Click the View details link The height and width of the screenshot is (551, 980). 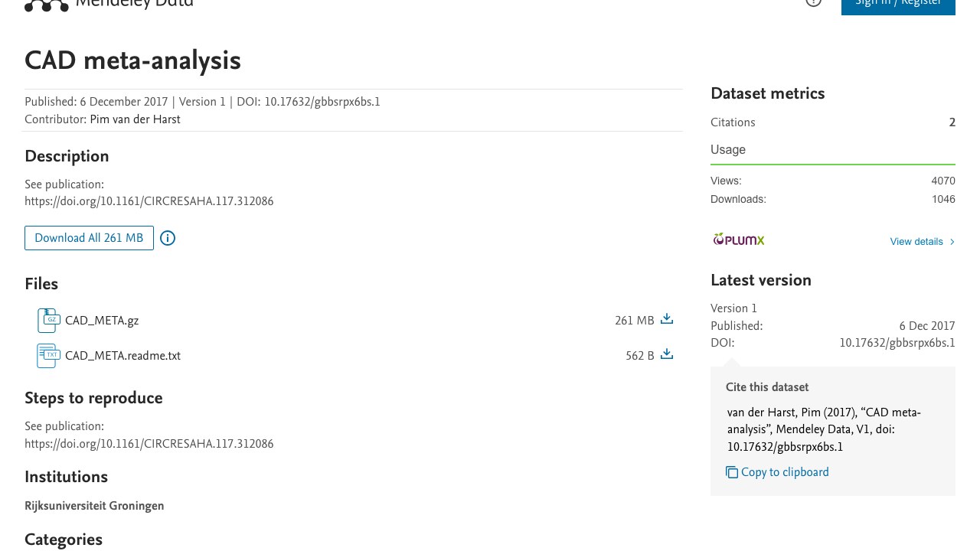916,242
